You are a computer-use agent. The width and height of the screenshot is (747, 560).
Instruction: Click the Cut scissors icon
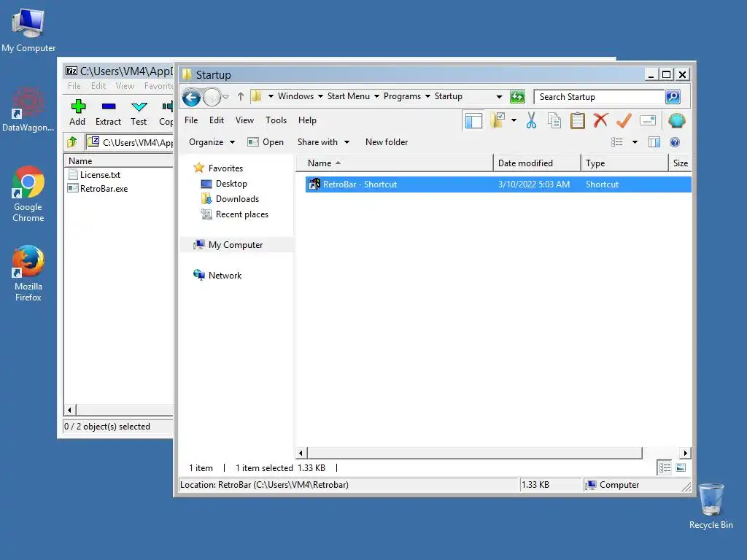point(531,120)
